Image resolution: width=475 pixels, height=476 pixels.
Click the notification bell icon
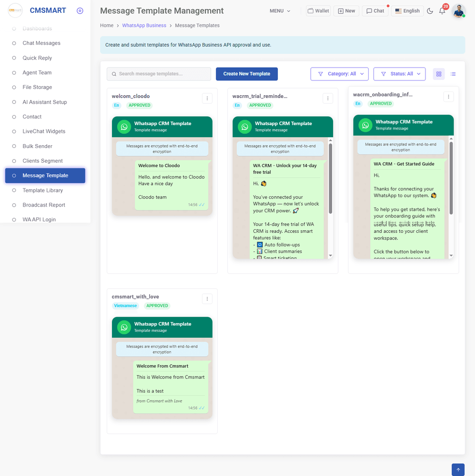pos(442,11)
